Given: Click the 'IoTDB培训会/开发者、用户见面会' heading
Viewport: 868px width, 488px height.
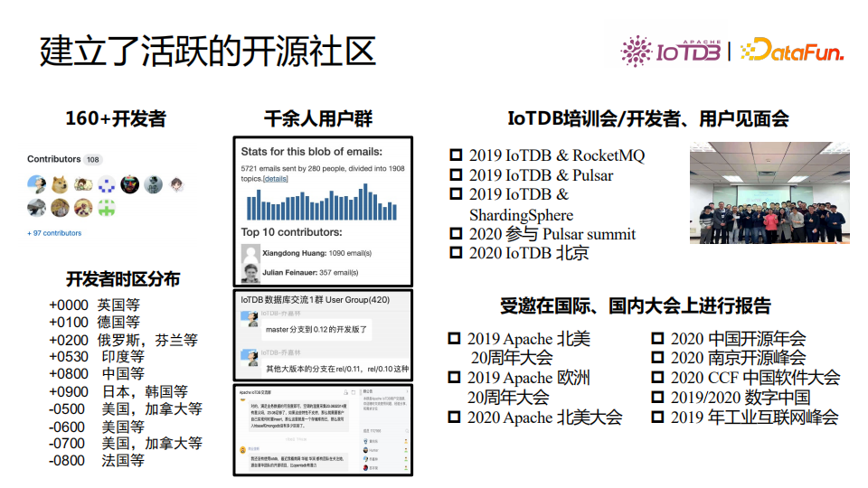Looking at the screenshot, I should click(648, 118).
